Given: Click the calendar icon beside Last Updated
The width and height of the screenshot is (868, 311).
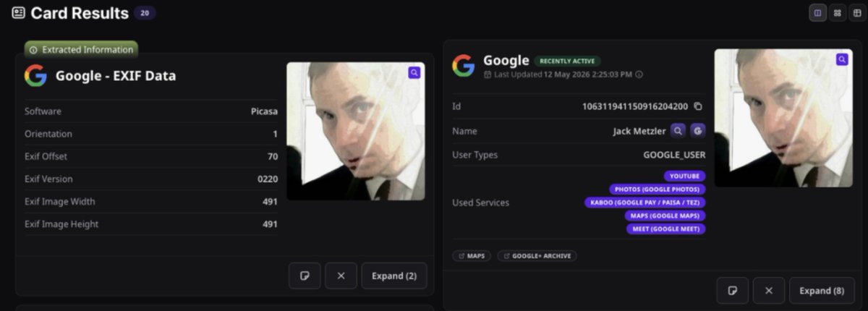Looking at the screenshot, I should pyautogui.click(x=488, y=74).
